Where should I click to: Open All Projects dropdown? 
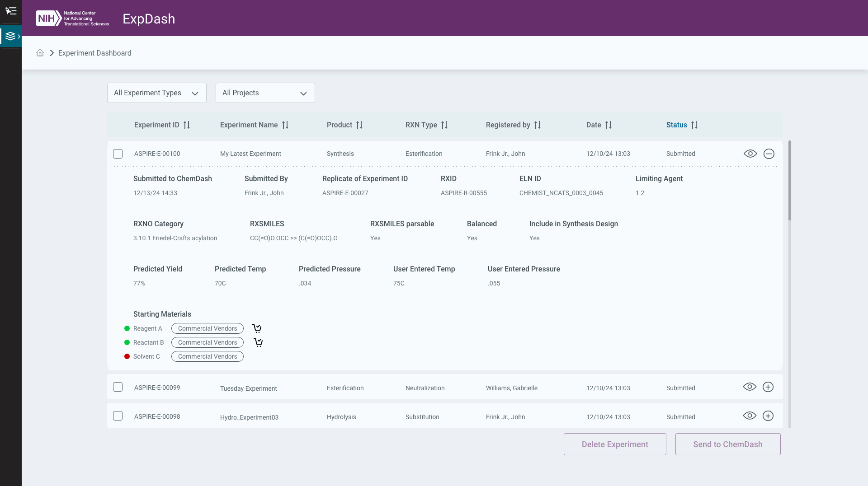click(265, 93)
